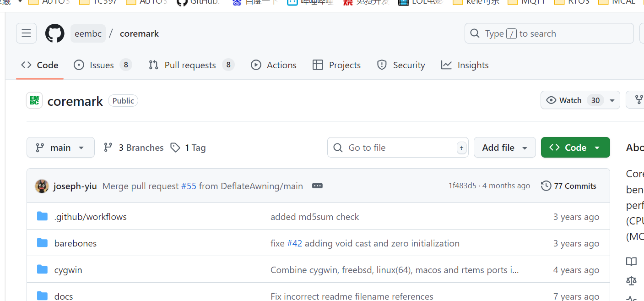The image size is (644, 301).
Task: Open the Insights tab
Action: point(465,65)
